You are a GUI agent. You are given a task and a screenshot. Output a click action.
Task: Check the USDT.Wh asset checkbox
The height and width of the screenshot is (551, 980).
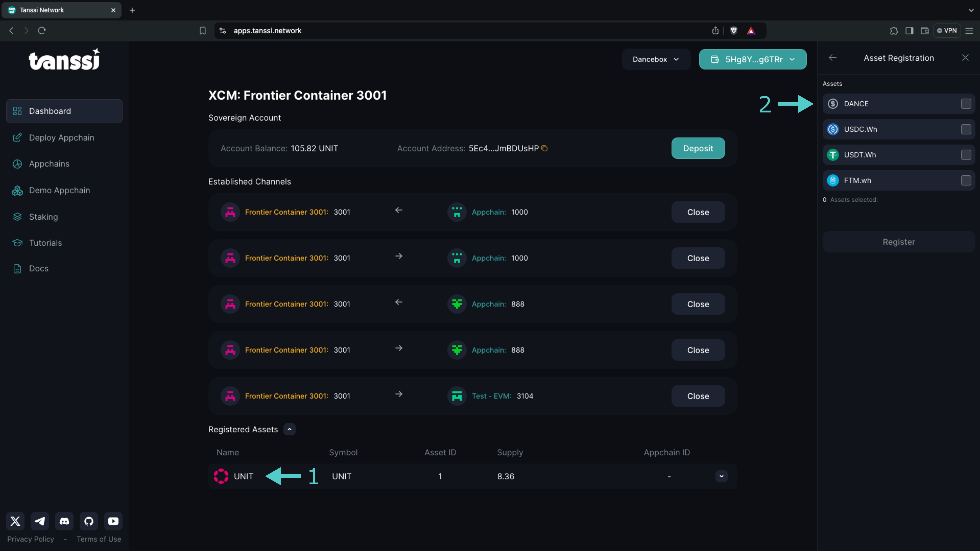coord(965,155)
